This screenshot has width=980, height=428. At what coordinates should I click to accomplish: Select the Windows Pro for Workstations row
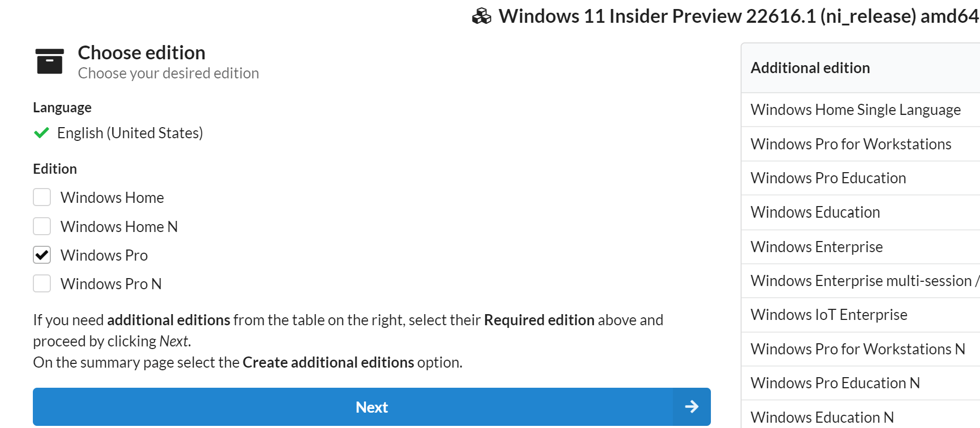pyautogui.click(x=860, y=144)
